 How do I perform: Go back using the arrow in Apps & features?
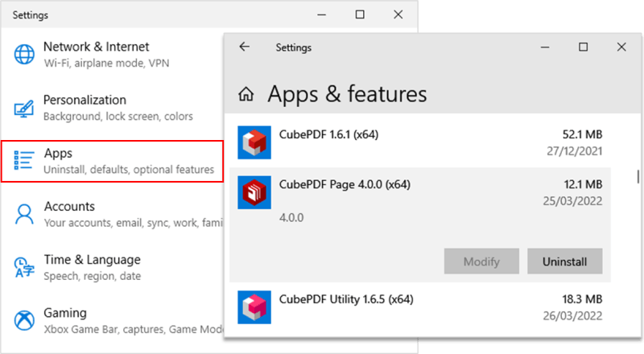point(245,47)
